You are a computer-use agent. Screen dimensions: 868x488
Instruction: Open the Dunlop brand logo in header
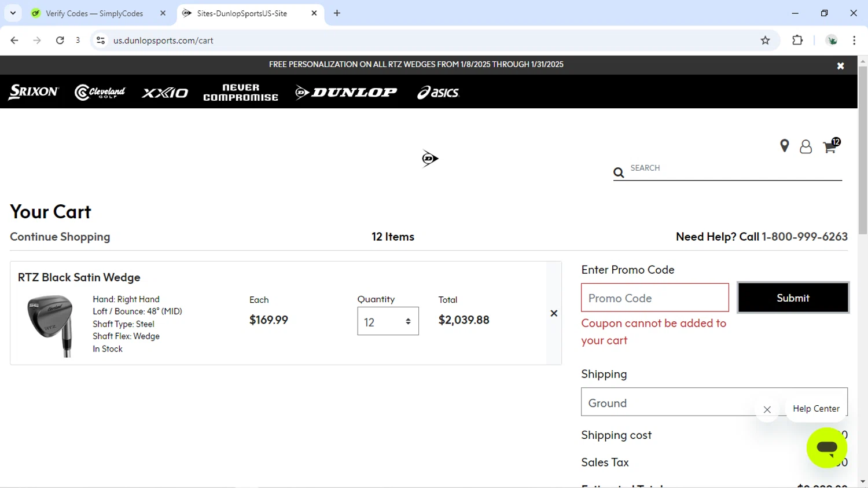(x=346, y=92)
